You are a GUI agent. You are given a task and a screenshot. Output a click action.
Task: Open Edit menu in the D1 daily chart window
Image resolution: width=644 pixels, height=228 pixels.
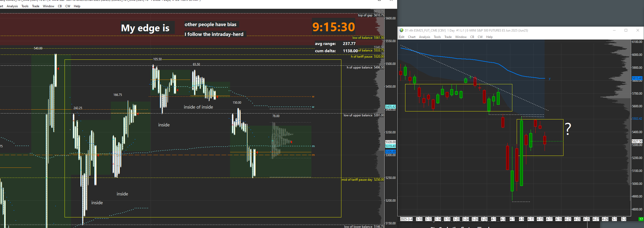coord(402,37)
